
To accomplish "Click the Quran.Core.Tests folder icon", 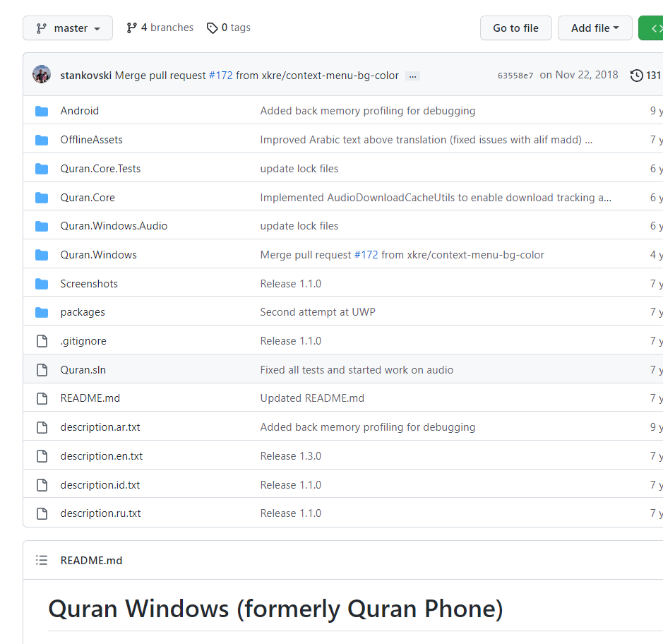I will (42, 169).
